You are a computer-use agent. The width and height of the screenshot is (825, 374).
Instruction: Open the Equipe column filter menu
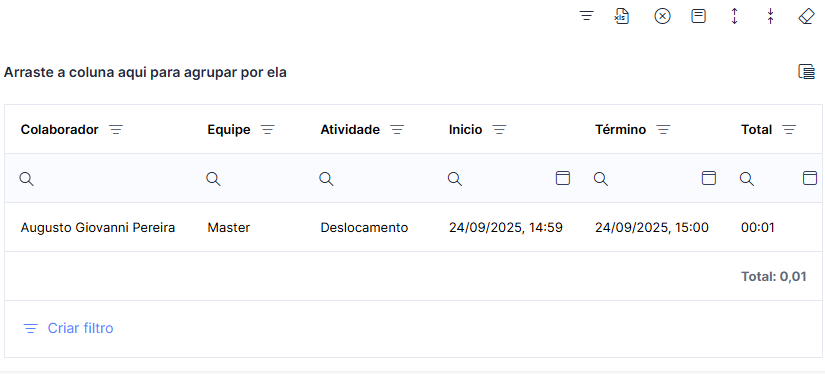click(268, 129)
